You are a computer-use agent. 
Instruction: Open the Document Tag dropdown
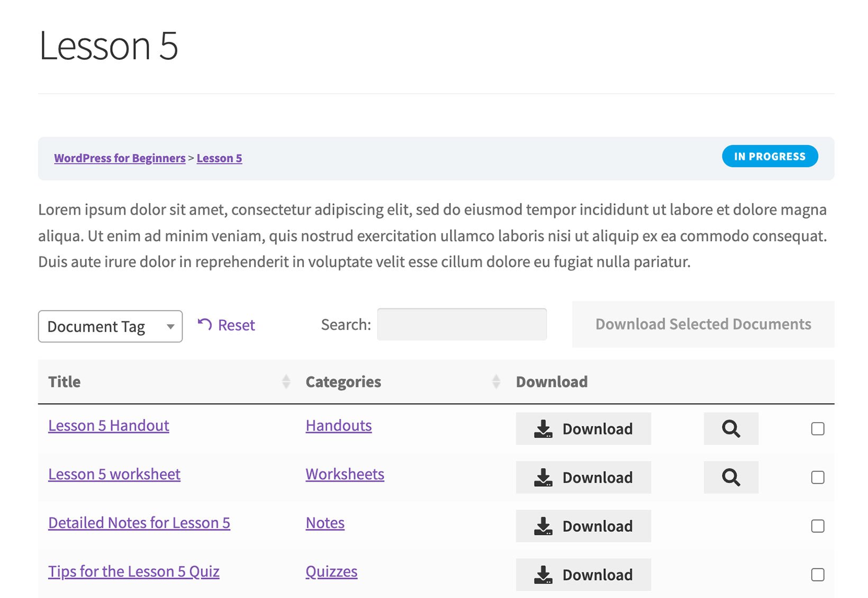pos(110,326)
